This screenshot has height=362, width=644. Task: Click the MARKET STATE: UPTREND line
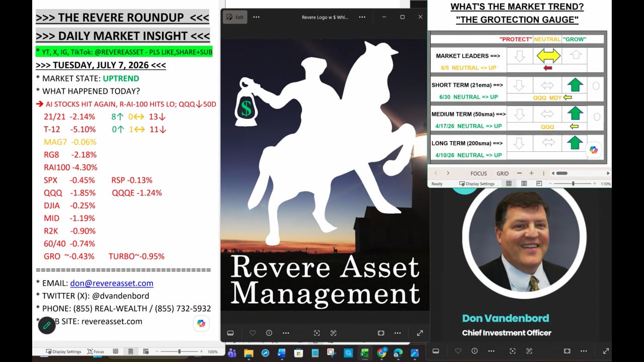[x=88, y=78]
